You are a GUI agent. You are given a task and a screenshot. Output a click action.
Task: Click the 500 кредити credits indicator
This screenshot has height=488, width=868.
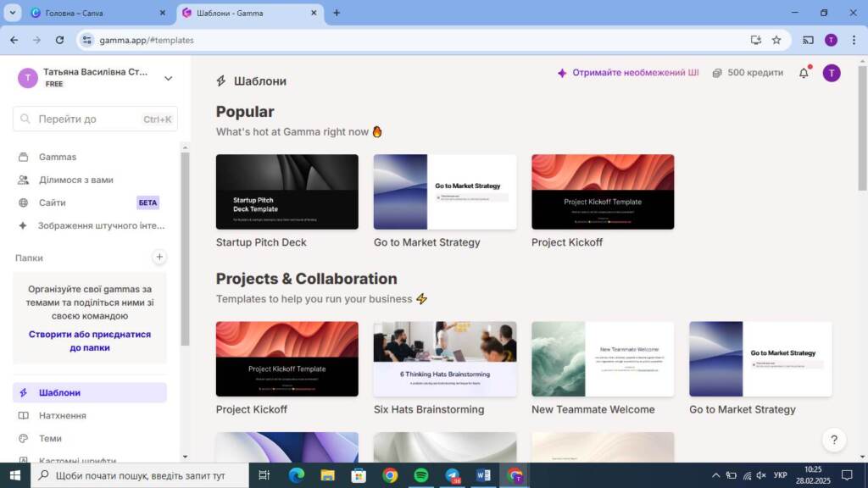(748, 73)
